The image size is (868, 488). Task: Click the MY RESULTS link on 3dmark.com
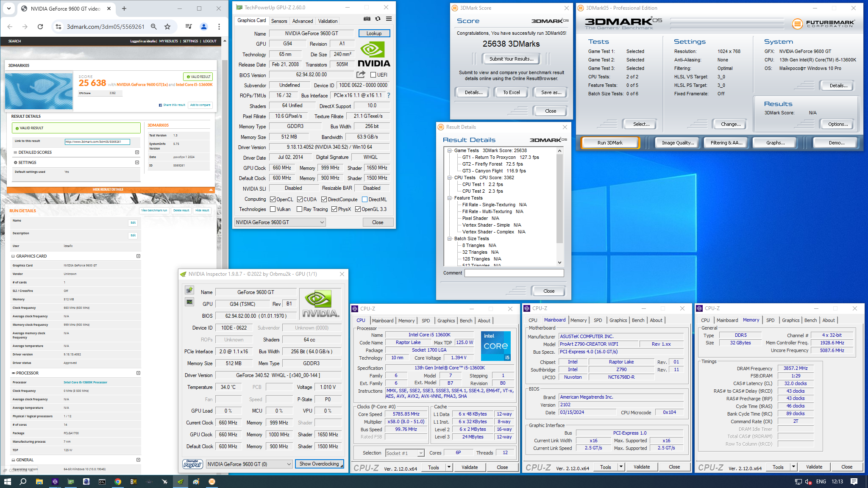pos(169,41)
